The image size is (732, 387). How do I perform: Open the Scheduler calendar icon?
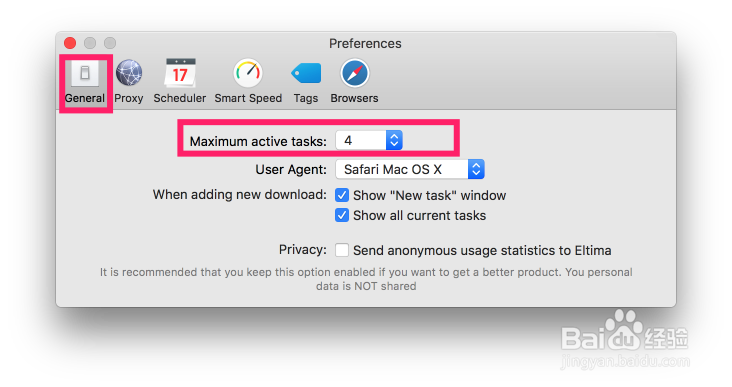(x=180, y=73)
